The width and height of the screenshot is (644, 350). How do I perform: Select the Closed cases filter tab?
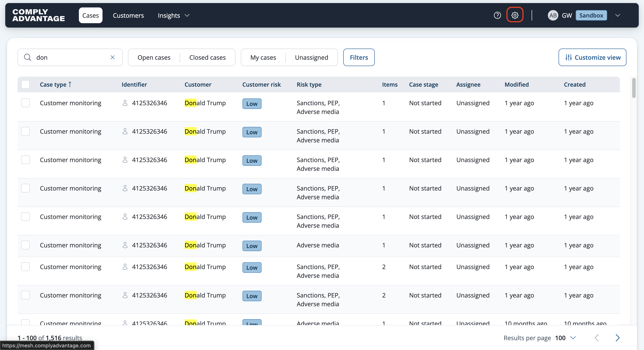207,57
